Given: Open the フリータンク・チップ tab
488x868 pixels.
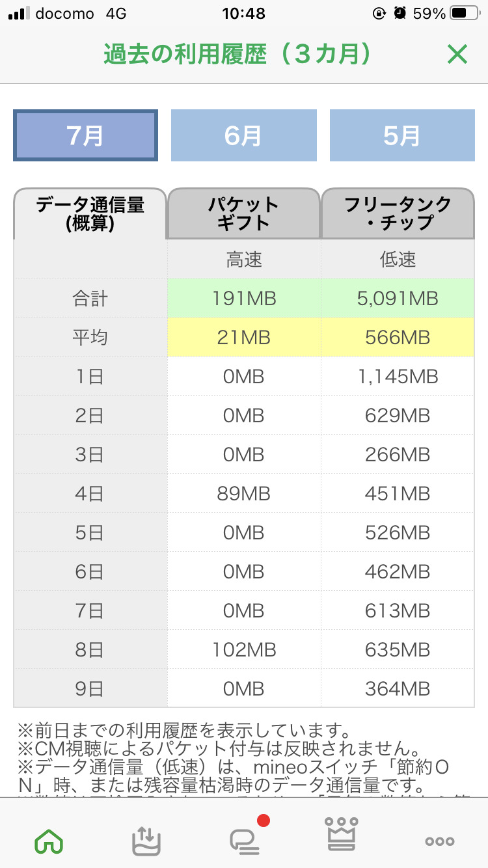Looking at the screenshot, I should click(x=398, y=213).
